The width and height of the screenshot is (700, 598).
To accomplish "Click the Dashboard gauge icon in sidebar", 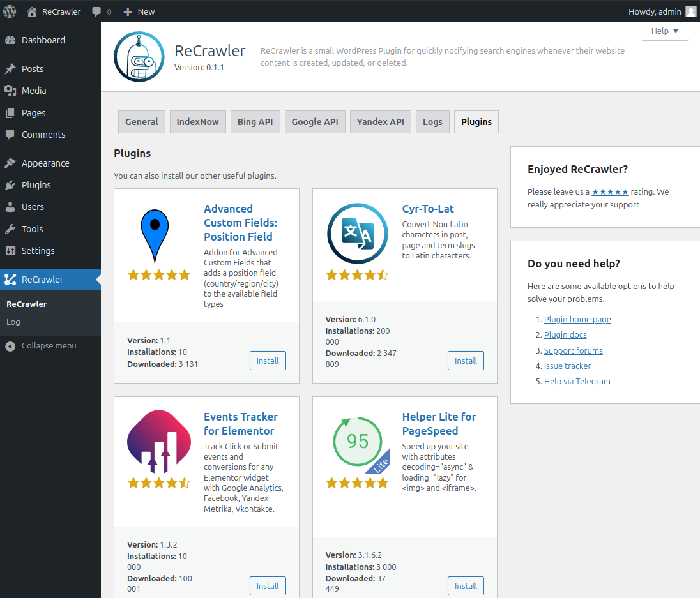I will click(x=10, y=40).
